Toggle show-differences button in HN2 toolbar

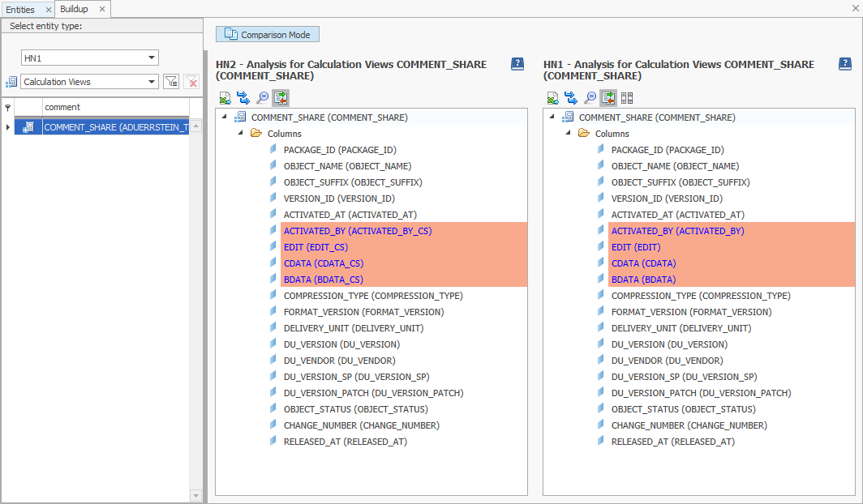click(x=281, y=98)
